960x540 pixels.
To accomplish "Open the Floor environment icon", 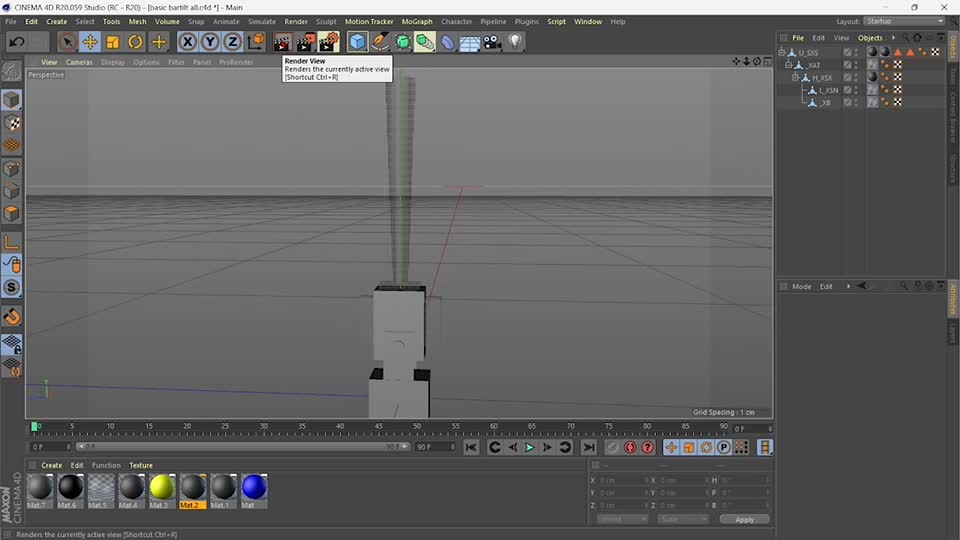I will point(470,42).
